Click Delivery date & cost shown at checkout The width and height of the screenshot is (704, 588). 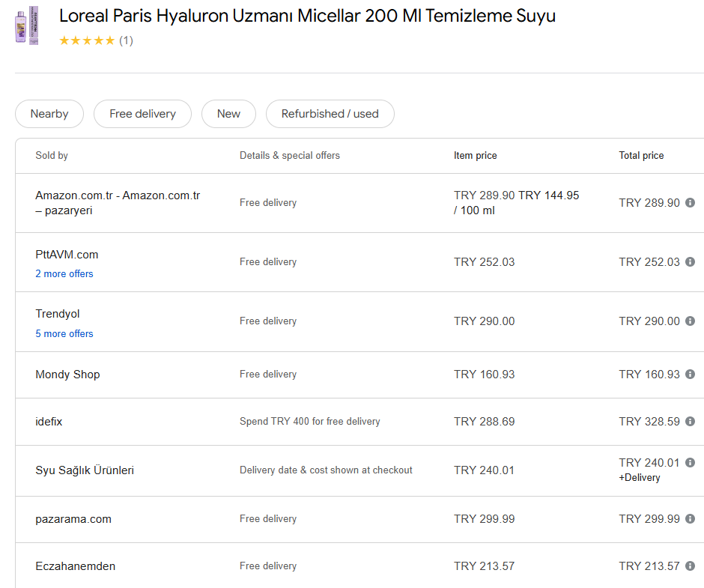[x=326, y=470]
